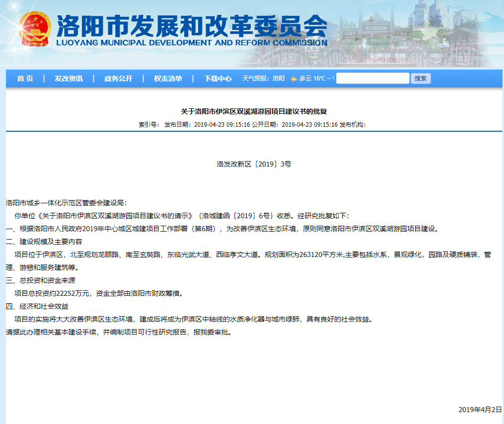This screenshot has width=504, height=424.
Task: Click the 发布机构 issuing agency label
Action: pos(353,125)
